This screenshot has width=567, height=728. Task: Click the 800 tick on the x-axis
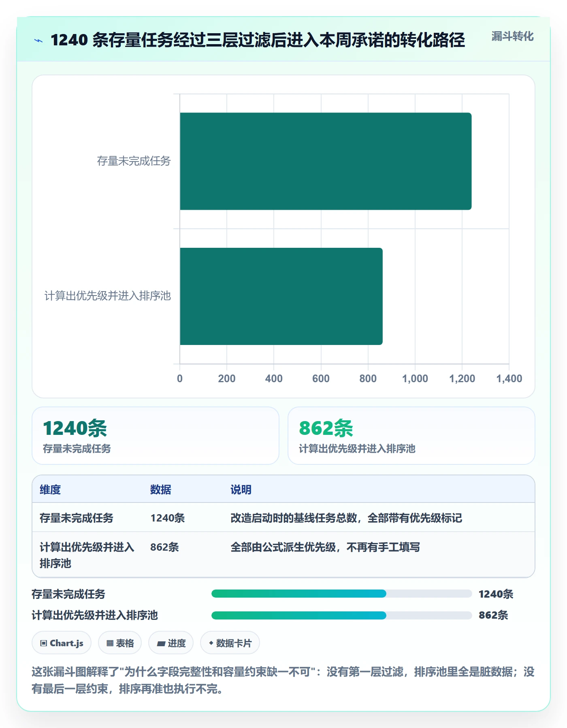pyautogui.click(x=368, y=379)
